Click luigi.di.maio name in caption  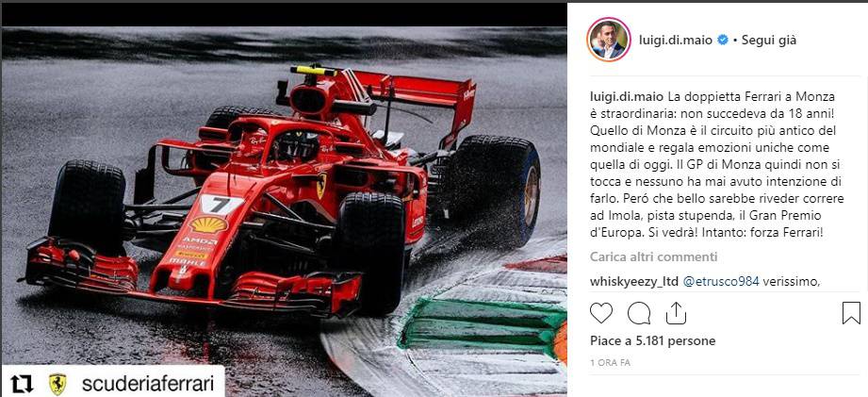point(626,96)
